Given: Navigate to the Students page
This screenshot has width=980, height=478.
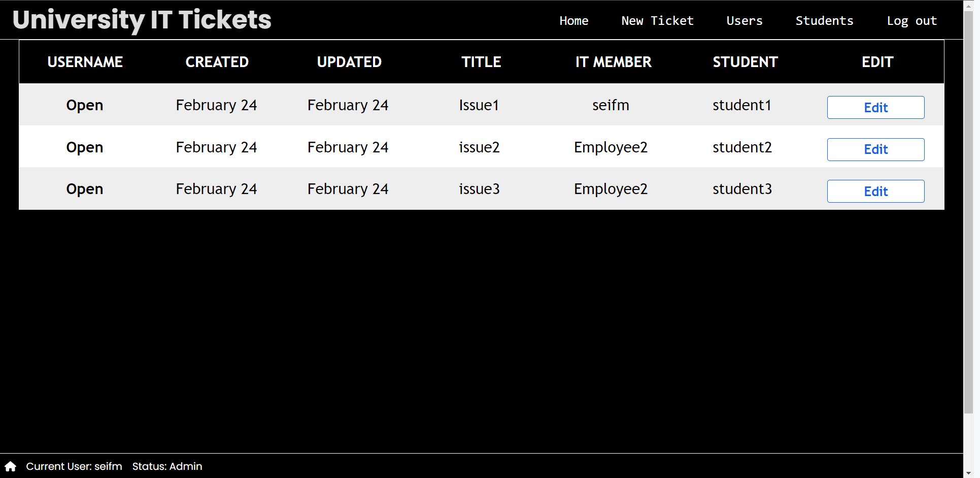Looking at the screenshot, I should coord(824,21).
